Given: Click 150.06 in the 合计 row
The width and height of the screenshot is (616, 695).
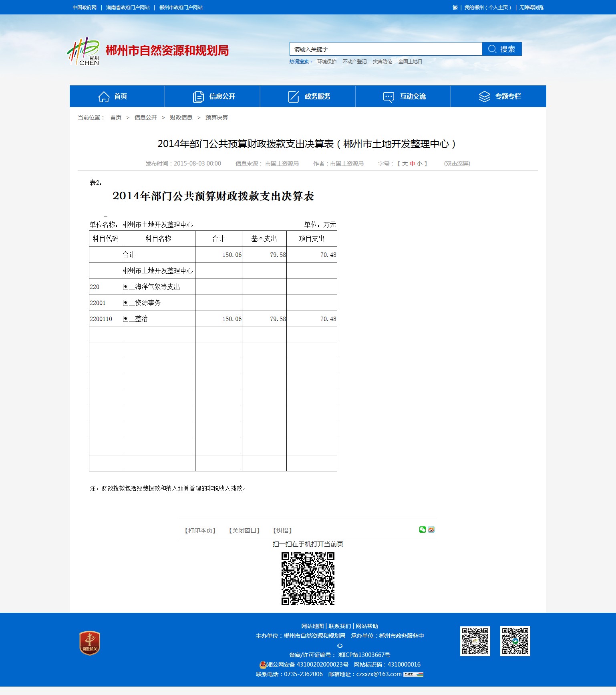Looking at the screenshot, I should pos(232,255).
